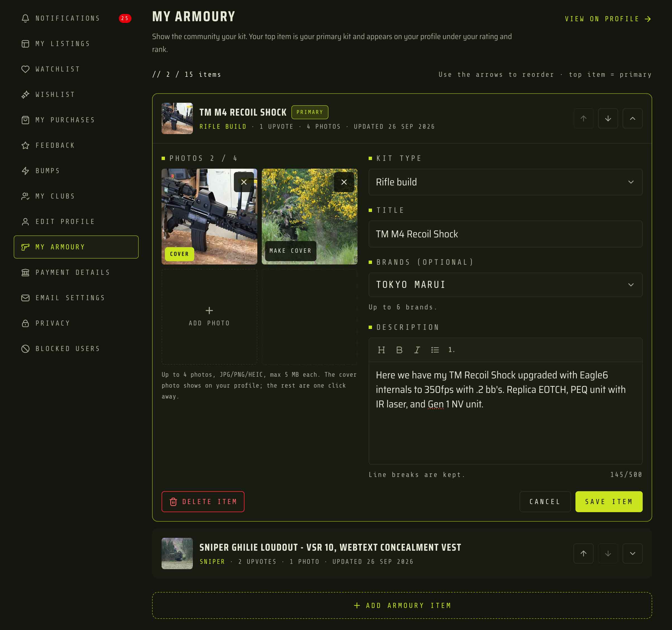Click the Sniper Ghilie Loudout title
This screenshot has width=672, height=630.
click(330, 547)
